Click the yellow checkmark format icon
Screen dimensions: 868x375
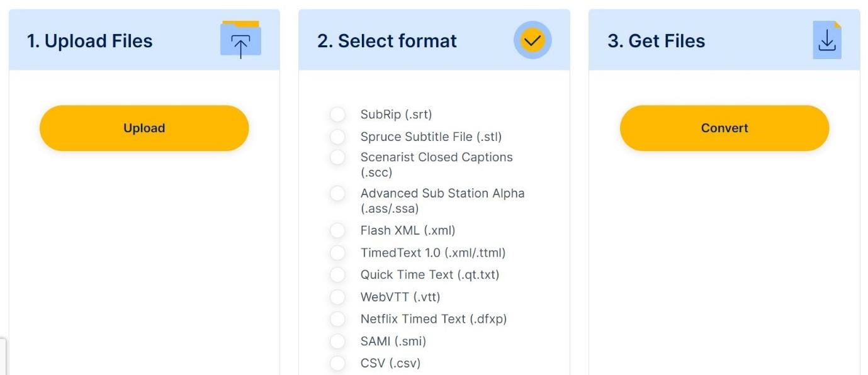click(533, 40)
